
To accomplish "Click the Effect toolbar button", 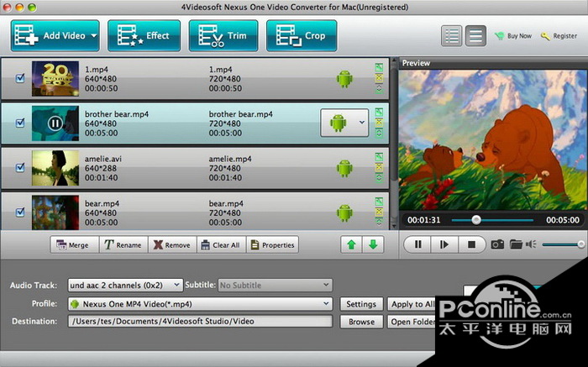I will click(x=144, y=36).
